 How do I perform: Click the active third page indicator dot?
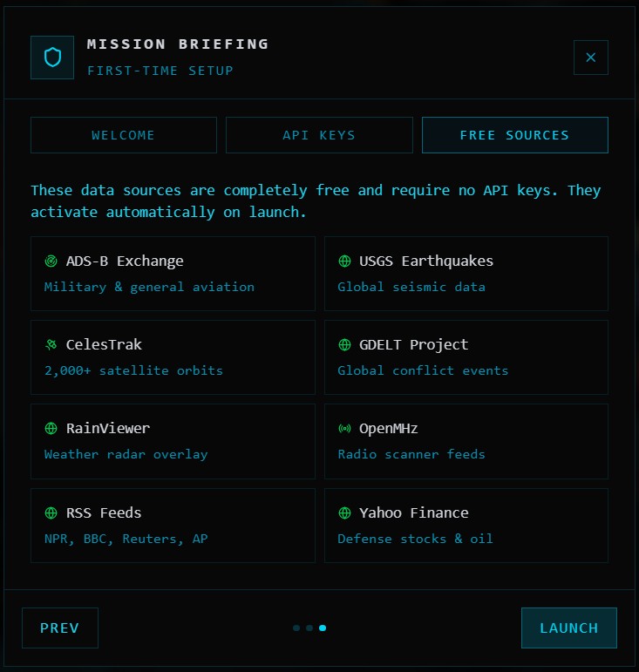(323, 628)
